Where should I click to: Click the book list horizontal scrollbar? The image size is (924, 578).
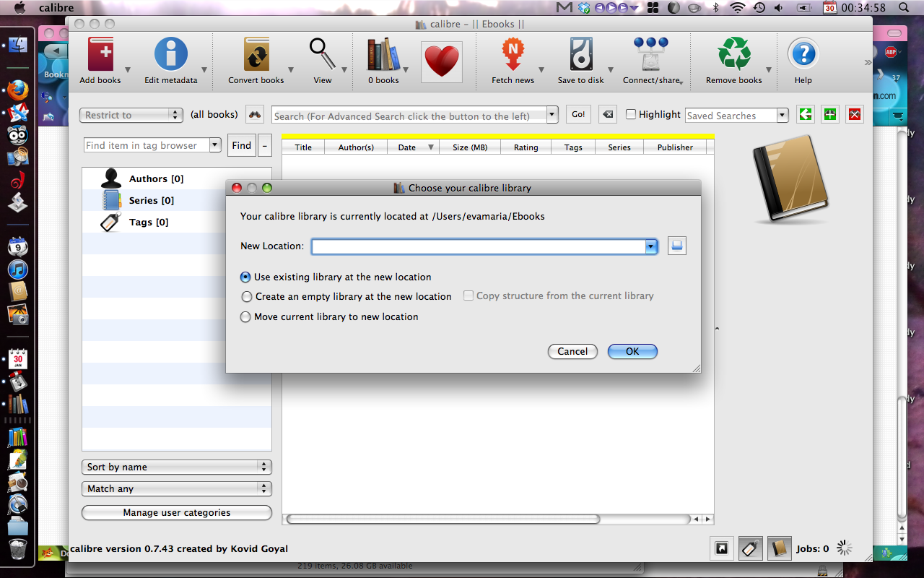pos(443,519)
